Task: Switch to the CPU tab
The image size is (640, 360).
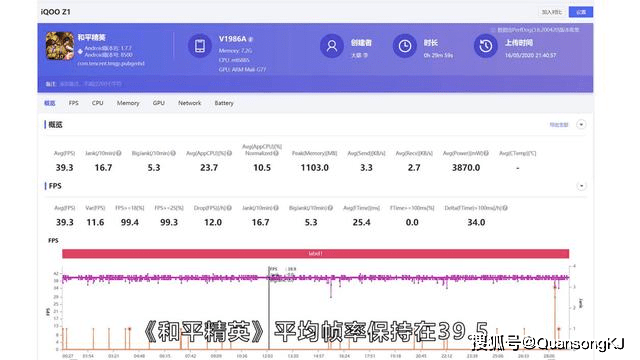Action: 98,103
